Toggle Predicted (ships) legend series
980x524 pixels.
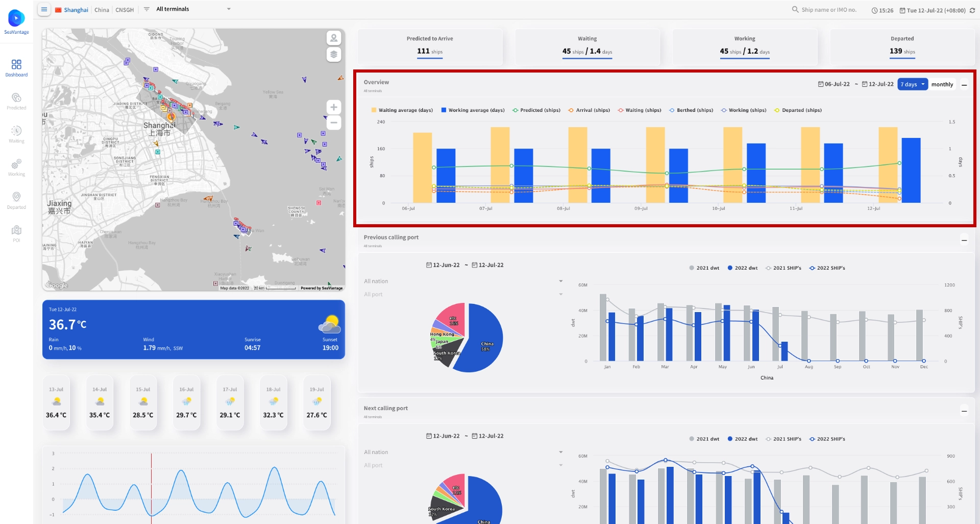point(536,110)
